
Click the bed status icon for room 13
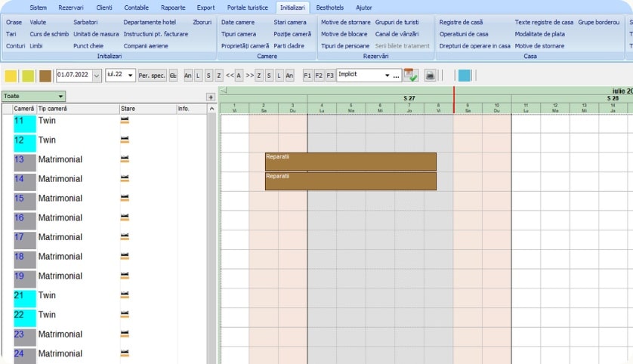tap(125, 159)
